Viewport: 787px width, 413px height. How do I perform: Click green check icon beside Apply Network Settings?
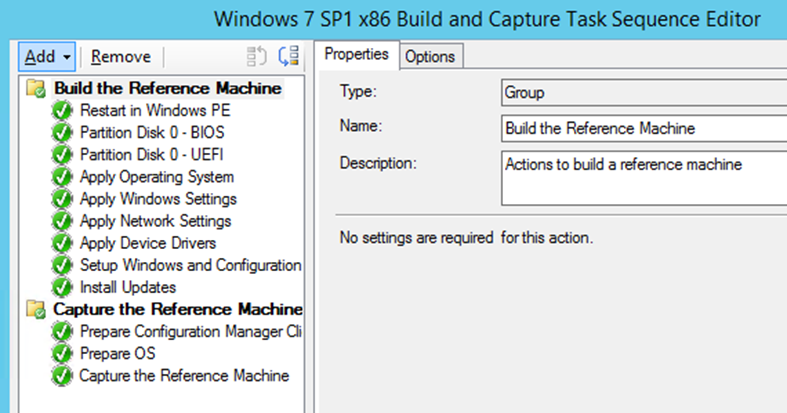[x=62, y=221]
